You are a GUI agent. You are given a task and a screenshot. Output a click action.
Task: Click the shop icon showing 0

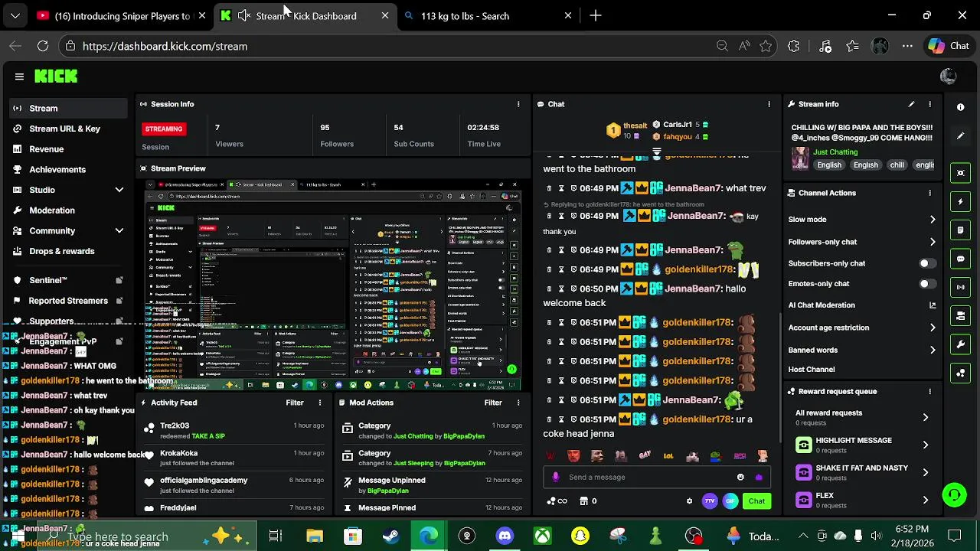pos(588,501)
